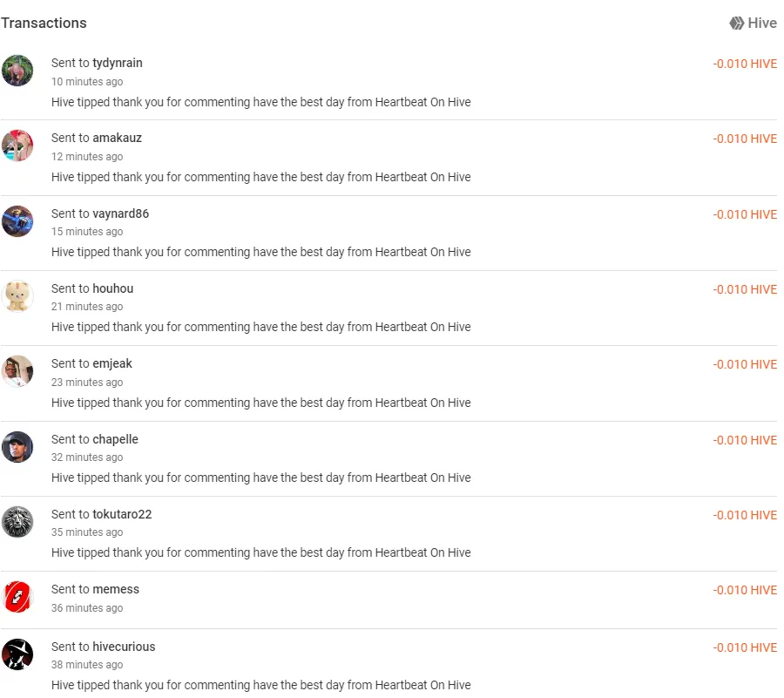Click the -0.010 HIVE amount for memess
This screenshot has width=784, height=698.
[745, 591]
